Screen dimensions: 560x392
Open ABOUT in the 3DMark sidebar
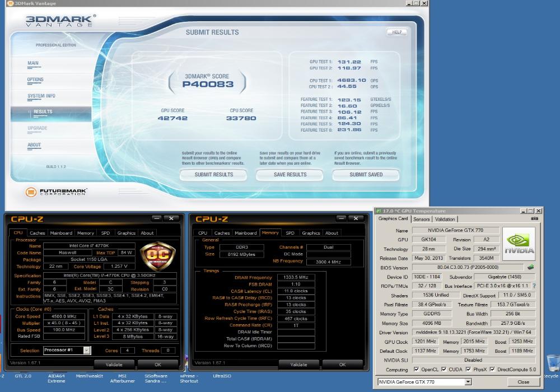point(34,145)
